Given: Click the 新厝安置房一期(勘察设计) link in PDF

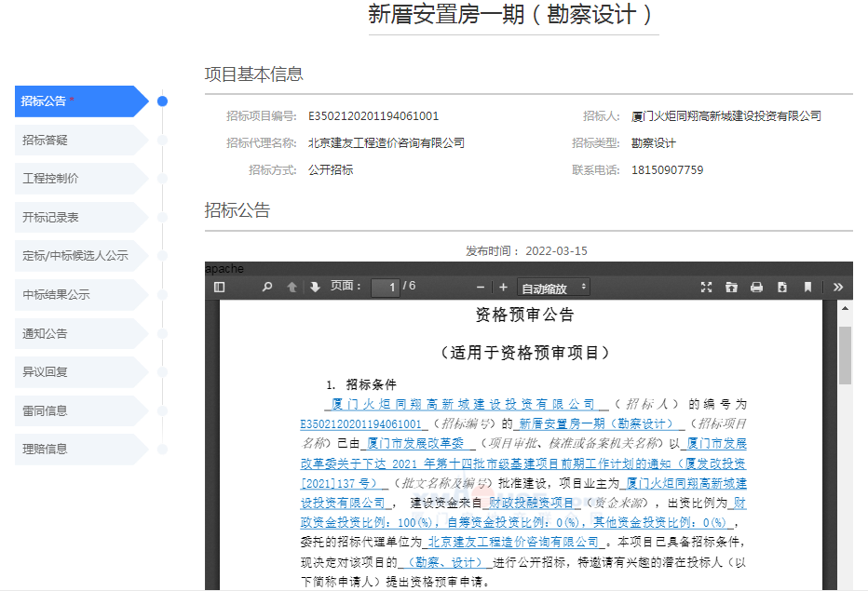Looking at the screenshot, I should pos(596,423).
